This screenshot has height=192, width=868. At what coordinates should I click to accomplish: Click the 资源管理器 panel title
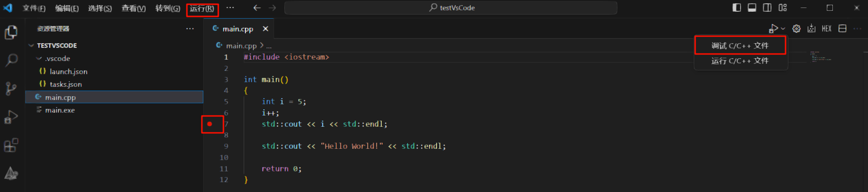coord(53,29)
